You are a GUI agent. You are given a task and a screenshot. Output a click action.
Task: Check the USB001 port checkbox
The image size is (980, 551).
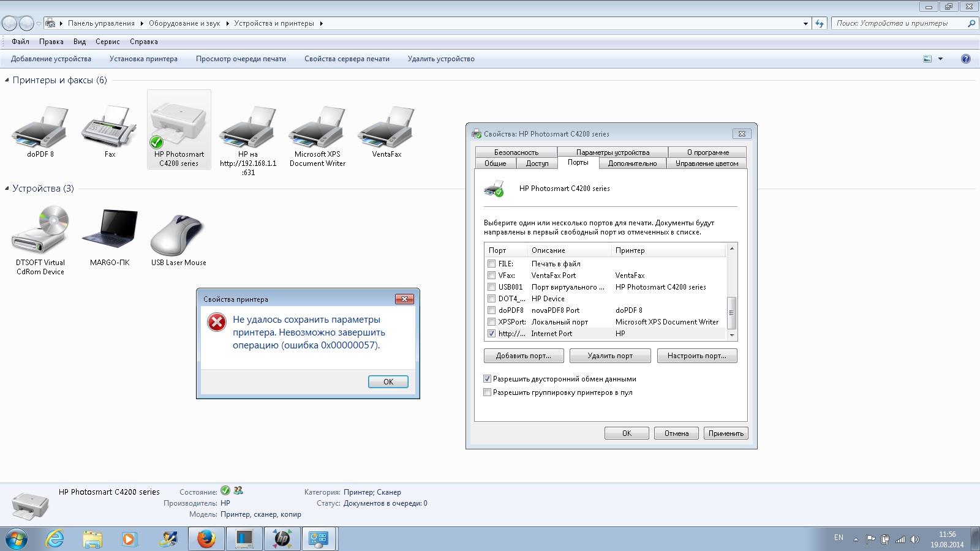(491, 287)
